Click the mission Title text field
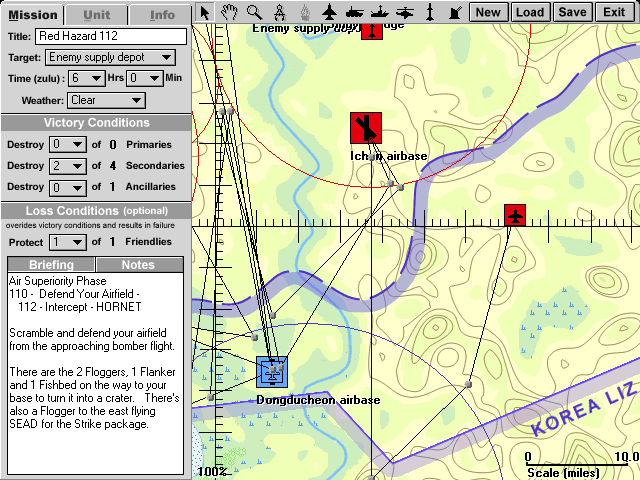 pos(110,36)
